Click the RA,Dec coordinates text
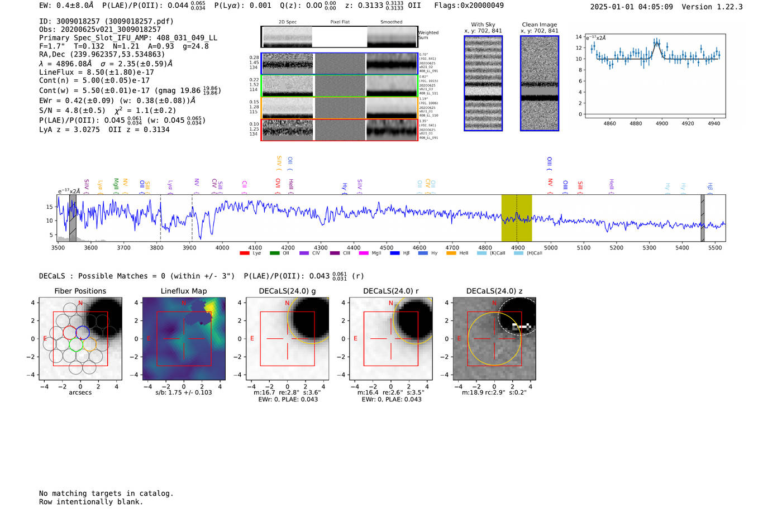Screen dimensions: 782x532 (102, 55)
